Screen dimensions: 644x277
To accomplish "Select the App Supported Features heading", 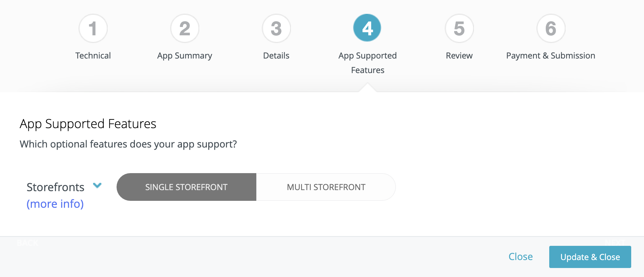I will coord(88,124).
